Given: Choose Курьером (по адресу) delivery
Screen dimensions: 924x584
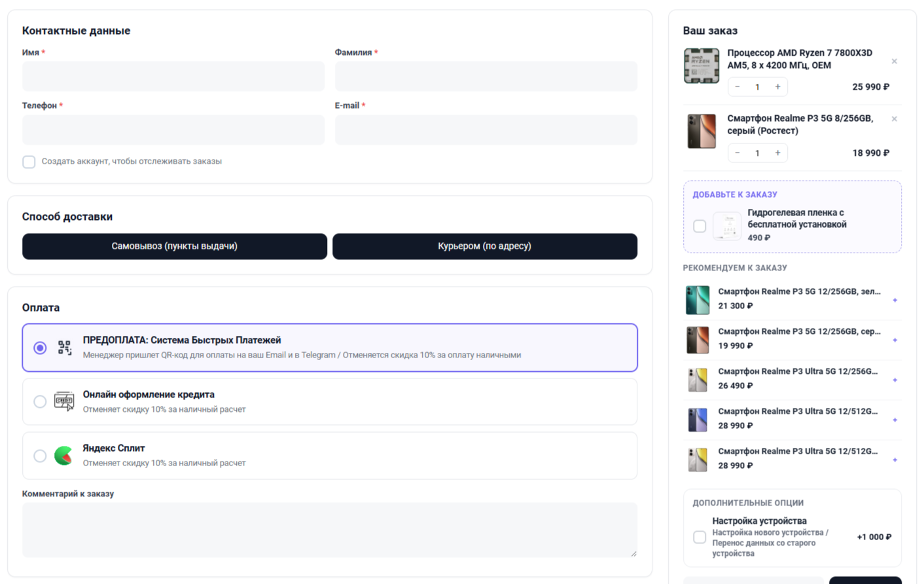Looking at the screenshot, I should (485, 246).
